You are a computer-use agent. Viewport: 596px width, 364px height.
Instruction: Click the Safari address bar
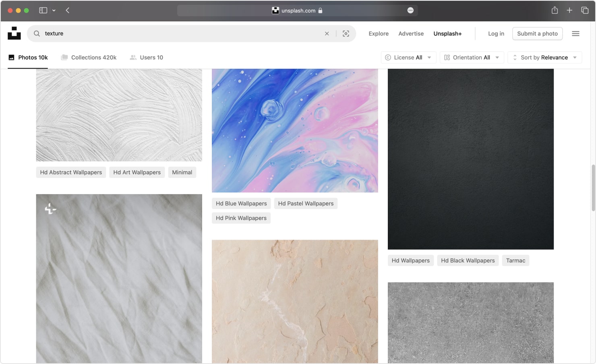click(297, 10)
